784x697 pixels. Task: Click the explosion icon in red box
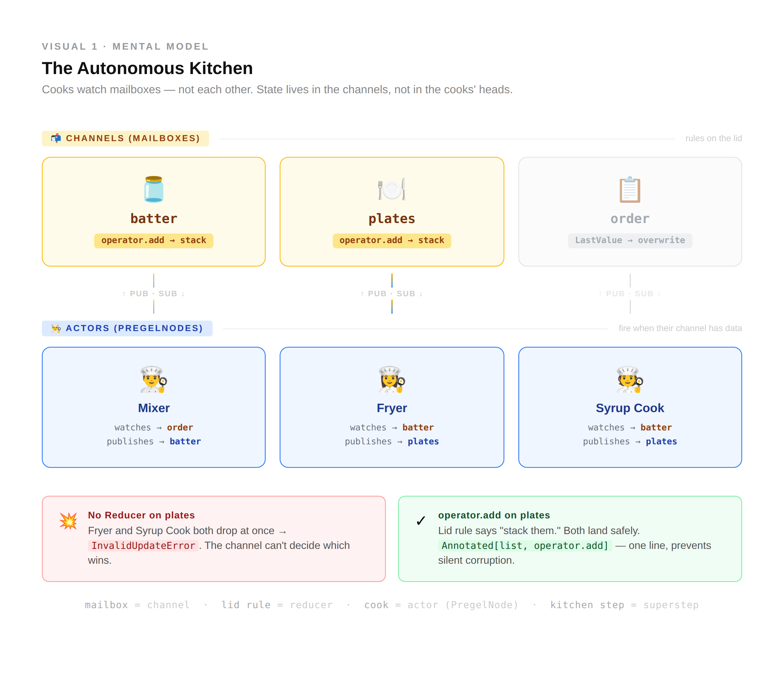pyautogui.click(x=68, y=521)
